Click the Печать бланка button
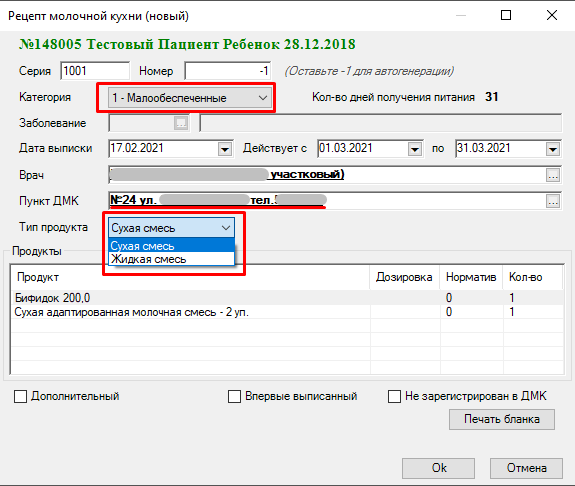The width and height of the screenshot is (575, 486). (x=502, y=419)
